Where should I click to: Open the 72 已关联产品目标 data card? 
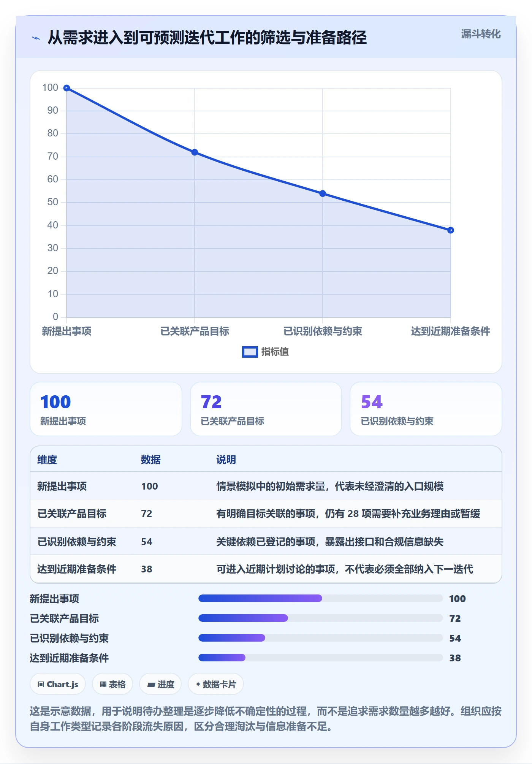[x=266, y=409]
